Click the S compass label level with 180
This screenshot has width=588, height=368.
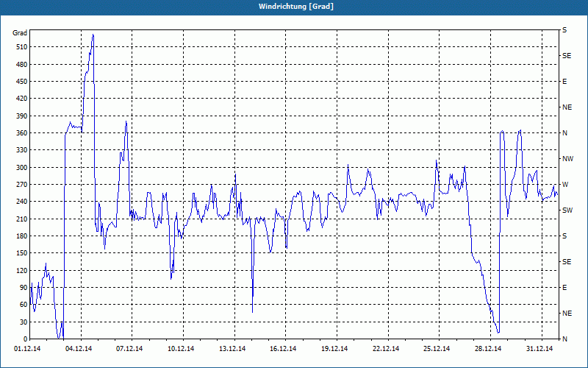point(564,236)
